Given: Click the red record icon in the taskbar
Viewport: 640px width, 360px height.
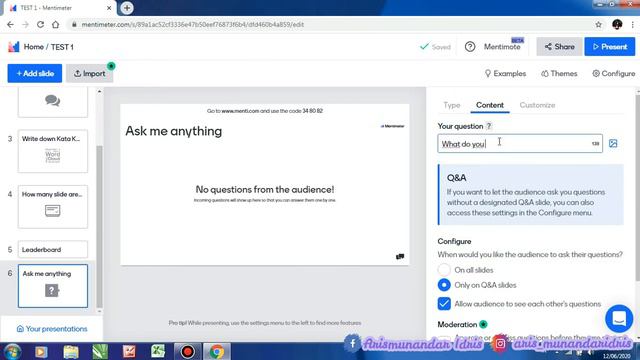Looking at the screenshot, I should click(187, 351).
